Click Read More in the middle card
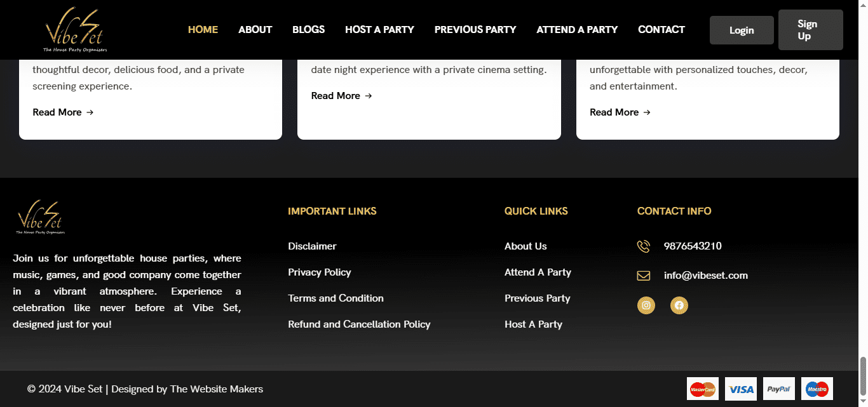The width and height of the screenshot is (868, 407). coord(341,96)
